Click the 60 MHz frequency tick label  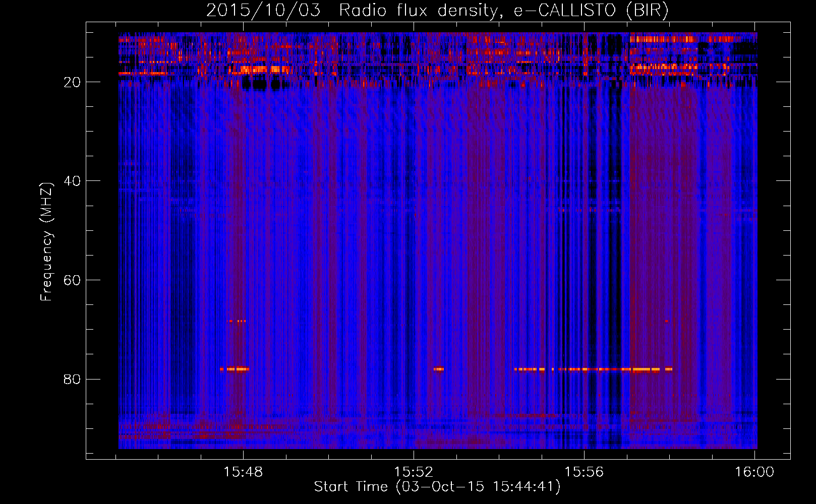(72, 280)
